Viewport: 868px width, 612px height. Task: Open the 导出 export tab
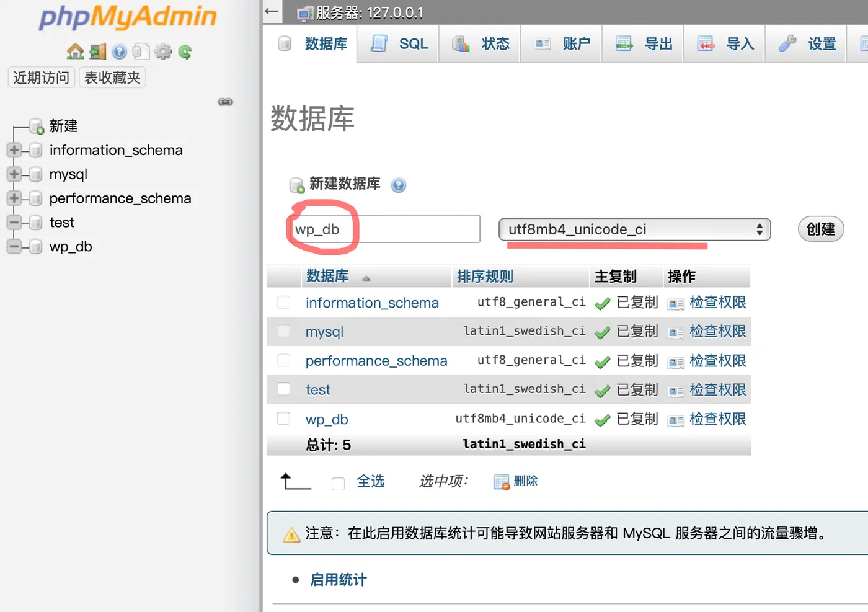point(642,44)
